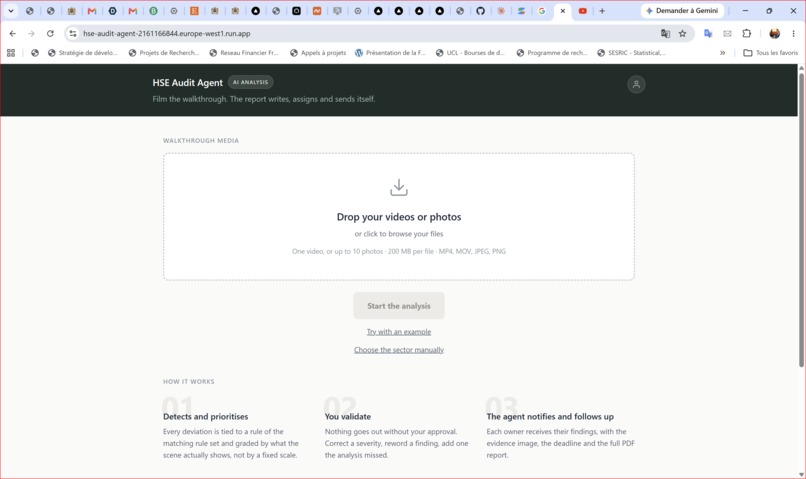
Task: Open the Programme de rech... bookmark
Action: pyautogui.click(x=552, y=52)
